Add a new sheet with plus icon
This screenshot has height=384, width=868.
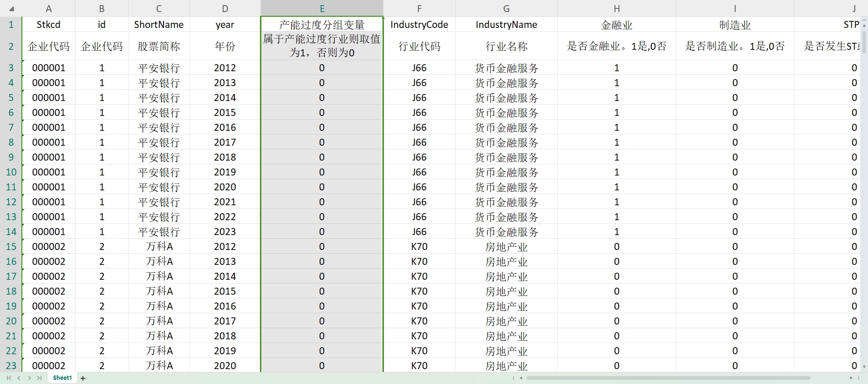pos(83,378)
